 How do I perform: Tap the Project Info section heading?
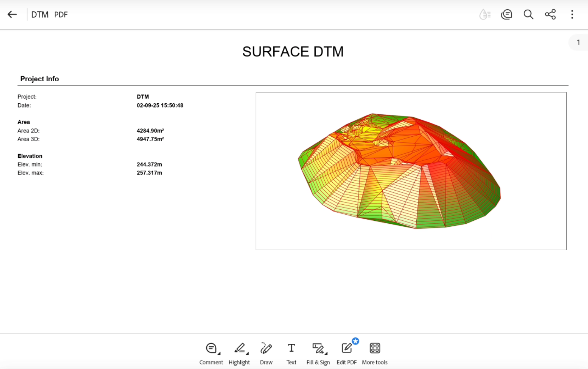coord(40,79)
